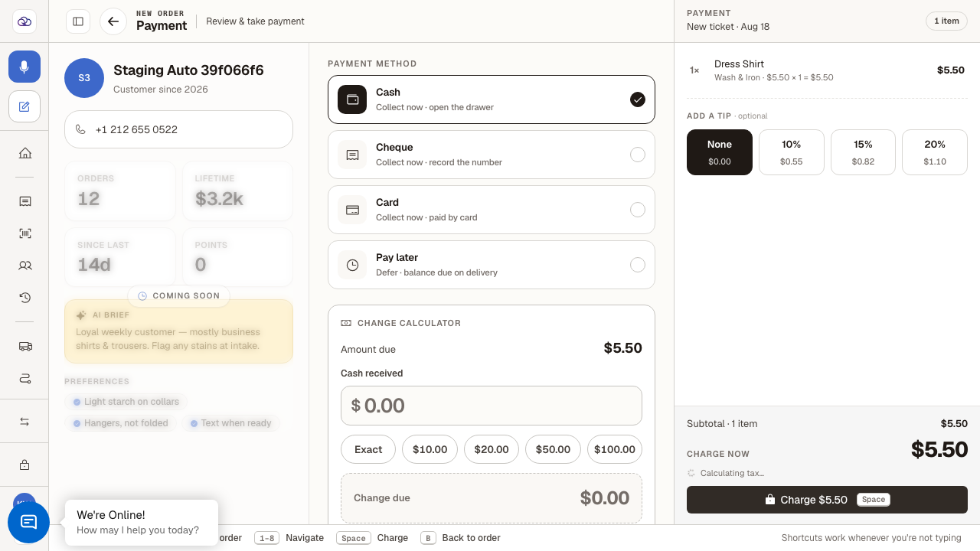The image size is (980, 551).
Task: Open the customers icon in sidebar
Action: (x=24, y=266)
